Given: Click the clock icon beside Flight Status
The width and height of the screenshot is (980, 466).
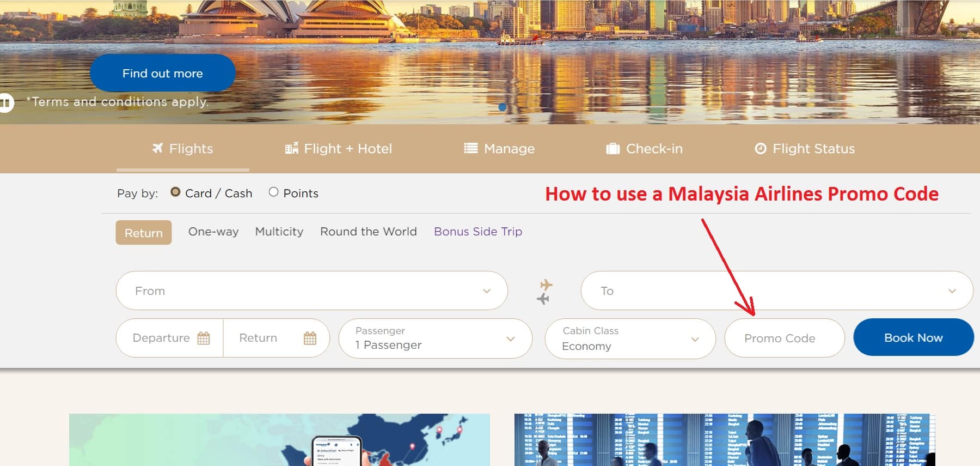Looking at the screenshot, I should [761, 148].
